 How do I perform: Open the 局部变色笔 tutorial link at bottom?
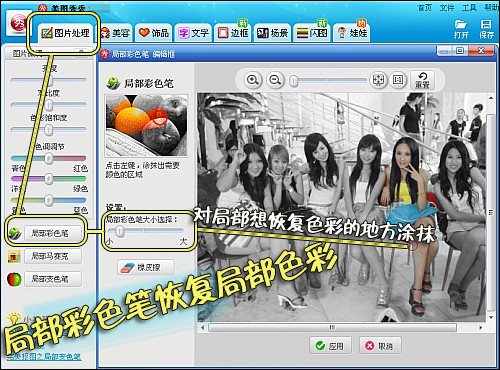tap(44, 357)
